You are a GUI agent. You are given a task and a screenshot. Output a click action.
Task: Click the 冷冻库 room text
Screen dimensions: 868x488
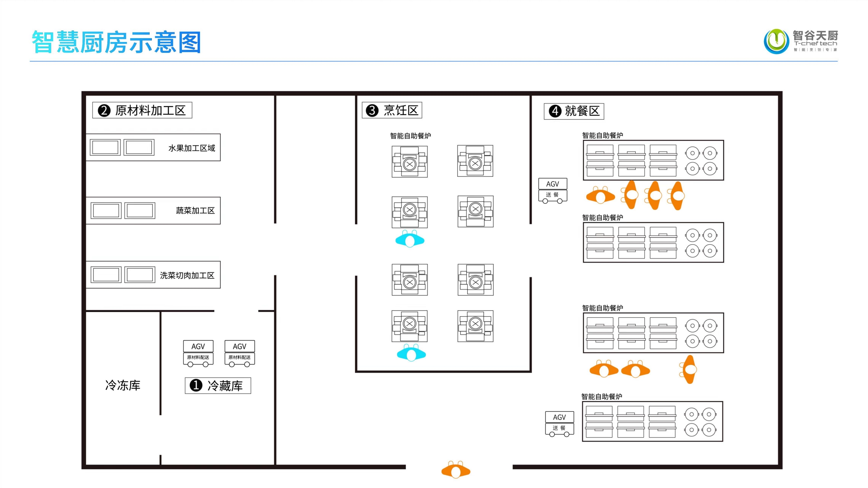pyautogui.click(x=123, y=385)
